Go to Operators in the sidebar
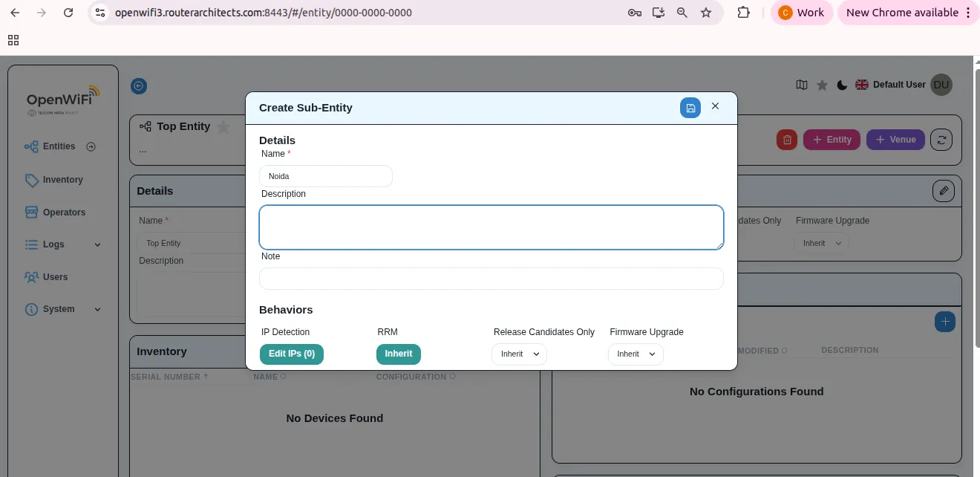Viewport: 980px width, 477px height. [64, 212]
